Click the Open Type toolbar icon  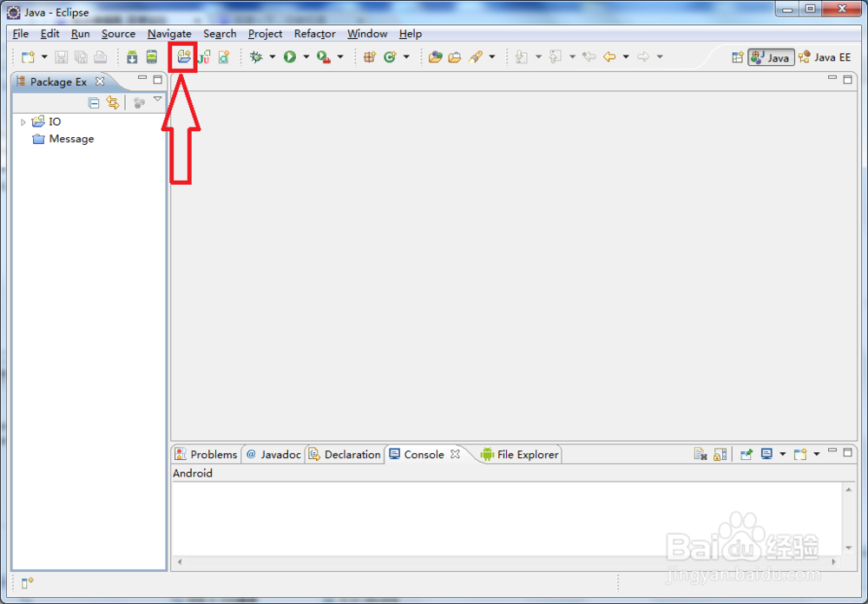coord(436,56)
